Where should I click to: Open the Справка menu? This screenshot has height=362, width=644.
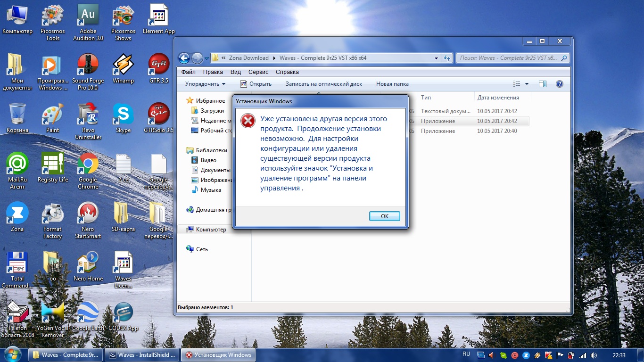tap(287, 72)
